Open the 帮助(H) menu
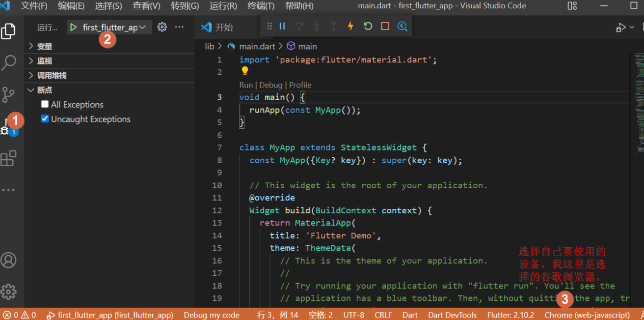The width and height of the screenshot is (644, 320). (x=299, y=6)
